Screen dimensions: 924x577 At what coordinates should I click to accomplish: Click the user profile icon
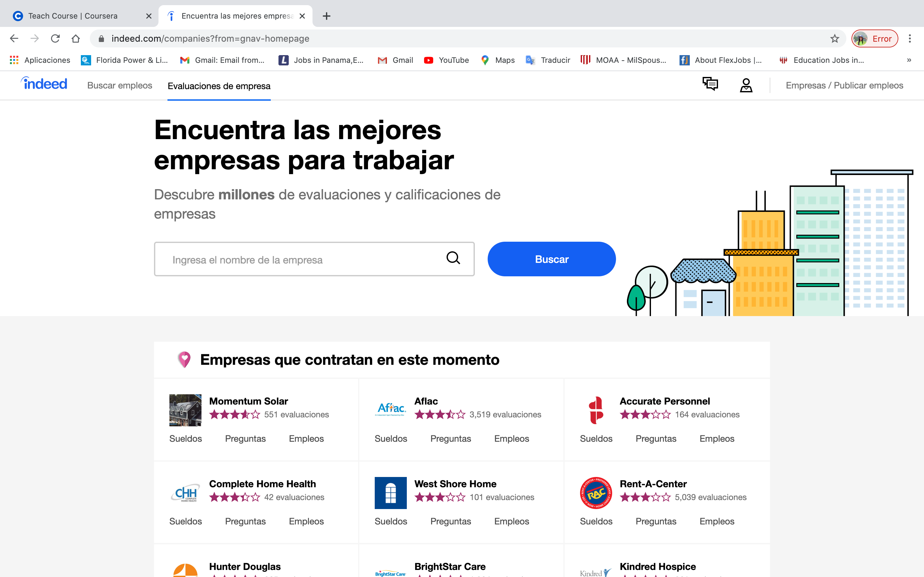point(746,85)
